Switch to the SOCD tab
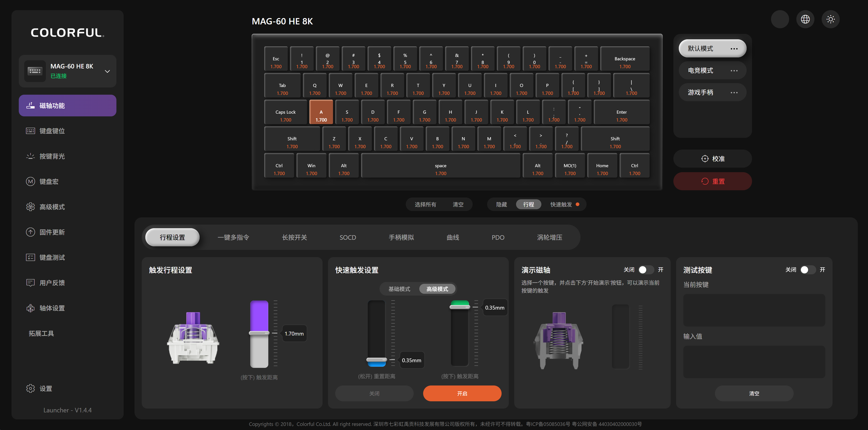This screenshot has height=430, width=868. point(348,237)
